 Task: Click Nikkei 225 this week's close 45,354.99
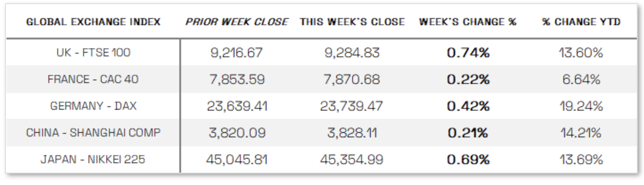[x=352, y=160]
